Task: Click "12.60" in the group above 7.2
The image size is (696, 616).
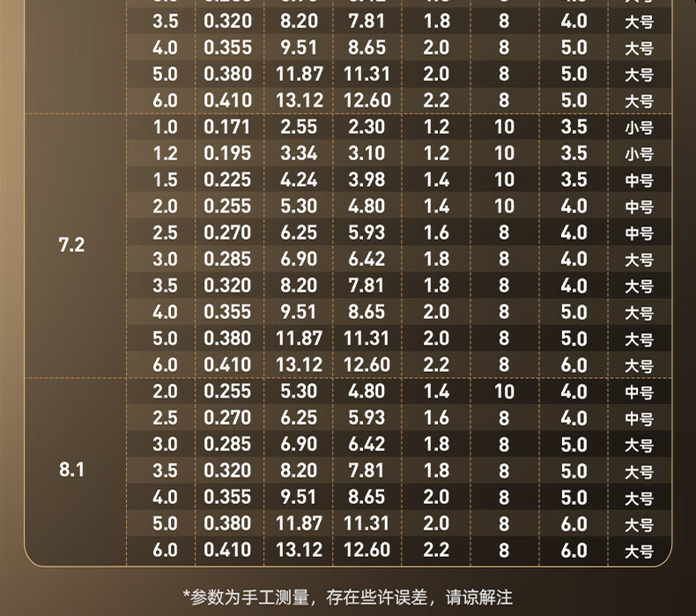Action: pyautogui.click(x=367, y=100)
